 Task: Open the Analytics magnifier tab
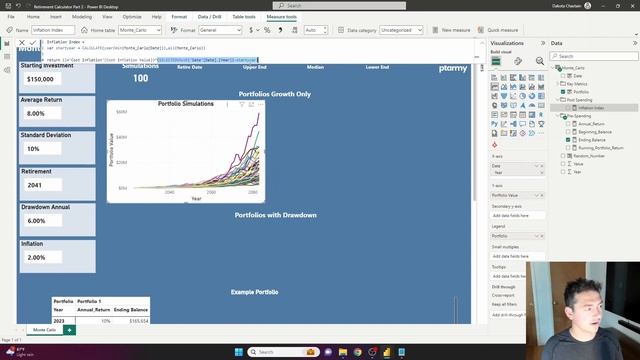pyautogui.click(x=540, y=61)
